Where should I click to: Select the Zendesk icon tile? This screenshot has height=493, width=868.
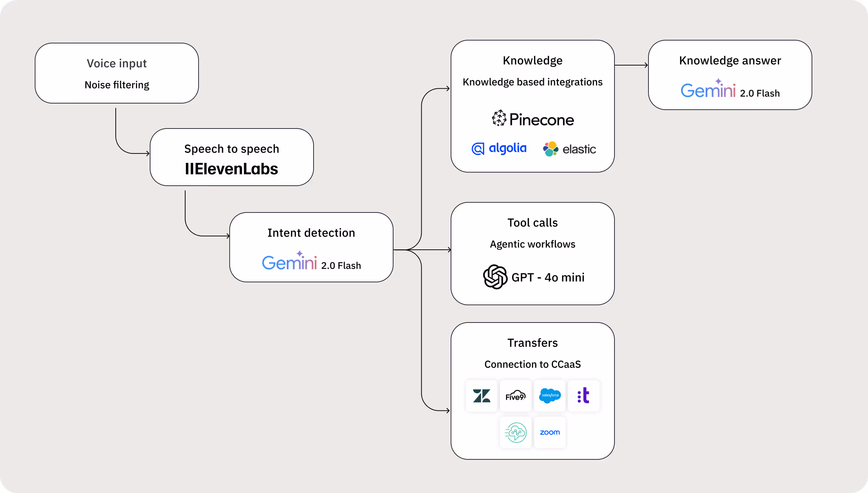[481, 396]
